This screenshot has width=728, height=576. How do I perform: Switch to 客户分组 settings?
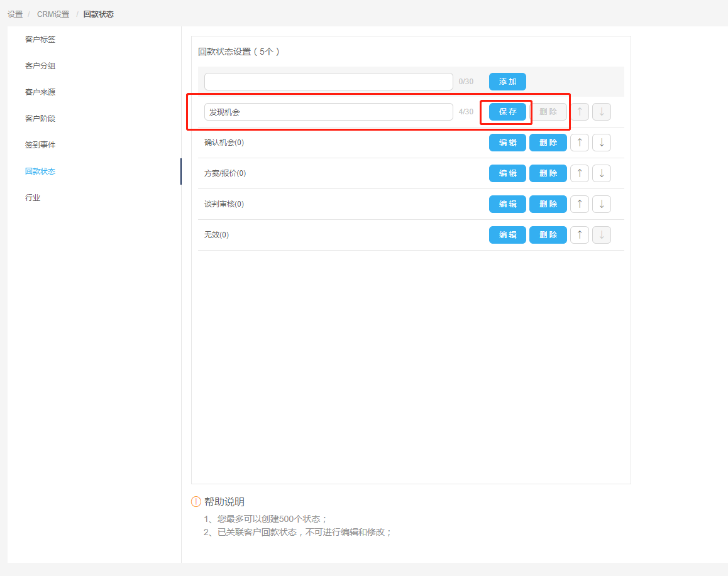tap(40, 66)
